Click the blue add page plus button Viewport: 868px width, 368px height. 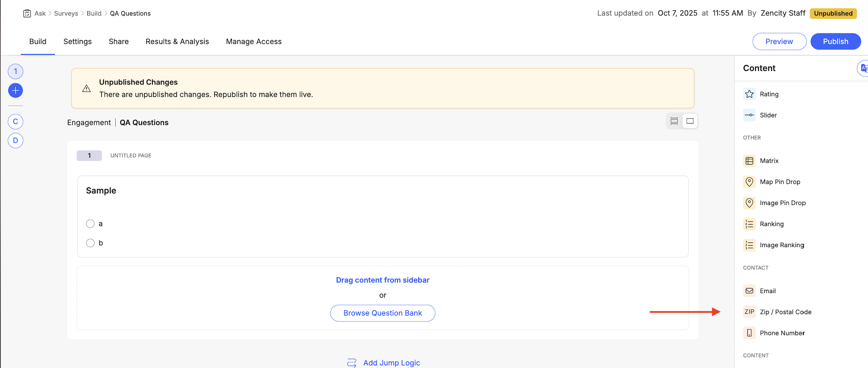point(15,91)
